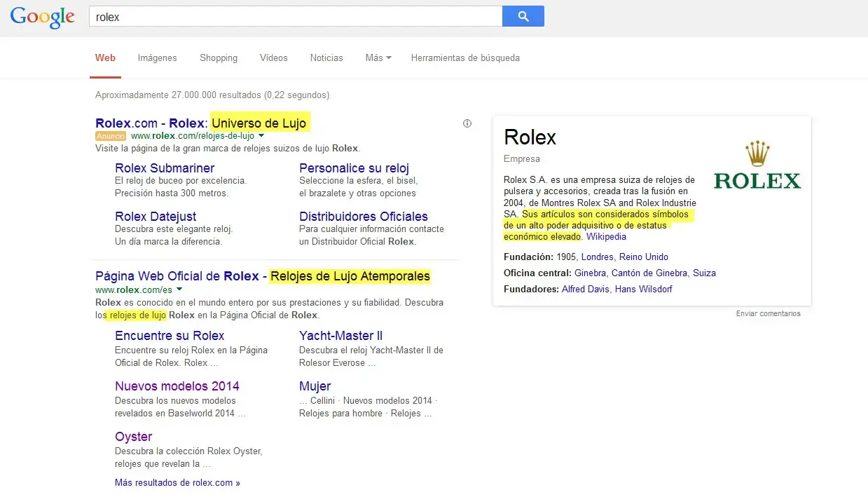
Task: Expand the Más dropdown menu
Action: tap(378, 57)
